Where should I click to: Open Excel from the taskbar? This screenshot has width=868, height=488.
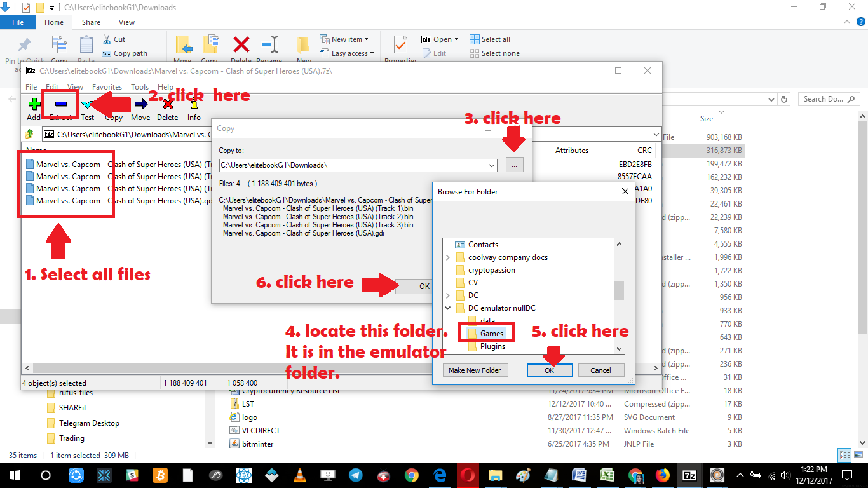(x=607, y=475)
